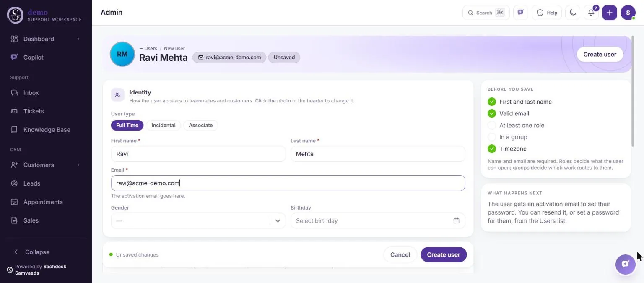Select the Full Time user type
The height and width of the screenshot is (283, 644).
point(127,125)
